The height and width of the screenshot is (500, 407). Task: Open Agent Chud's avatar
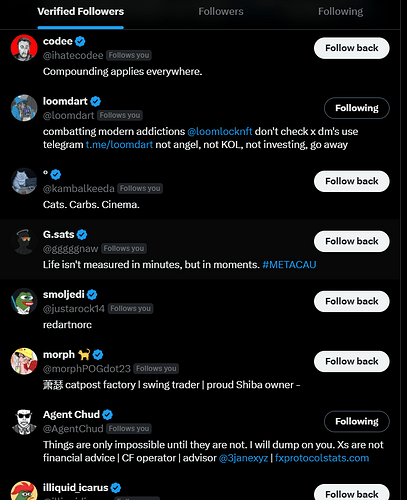click(x=24, y=422)
